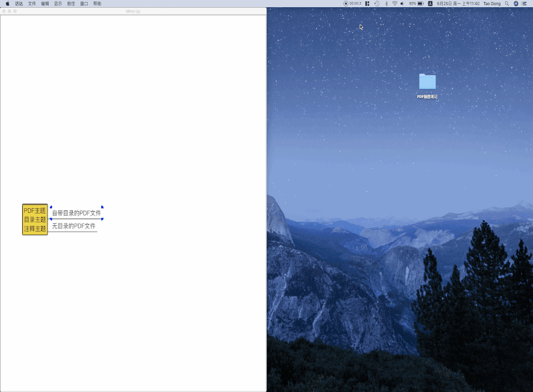Select the 无目录的PDF文件 branch node
This screenshot has height=392, width=533.
tap(73, 226)
